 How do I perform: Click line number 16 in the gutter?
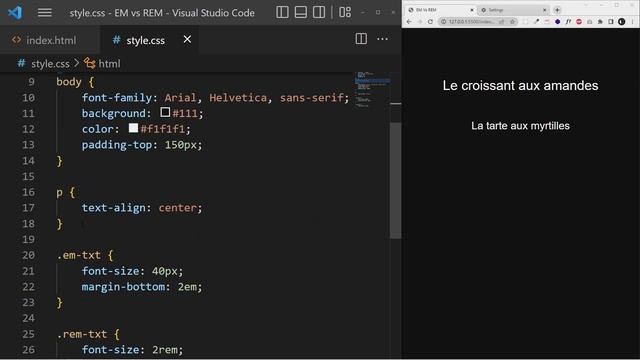tap(28, 192)
